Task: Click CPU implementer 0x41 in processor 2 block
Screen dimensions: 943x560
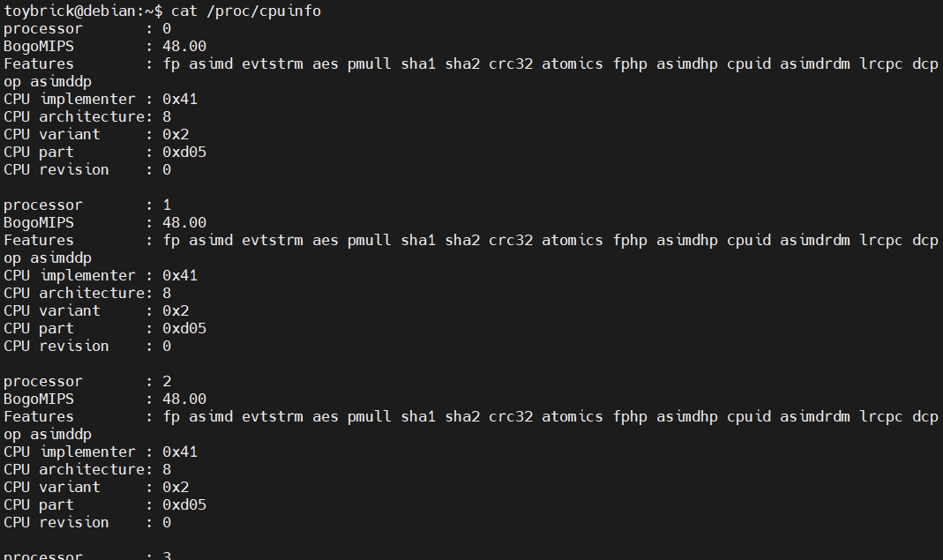Action: [180, 452]
